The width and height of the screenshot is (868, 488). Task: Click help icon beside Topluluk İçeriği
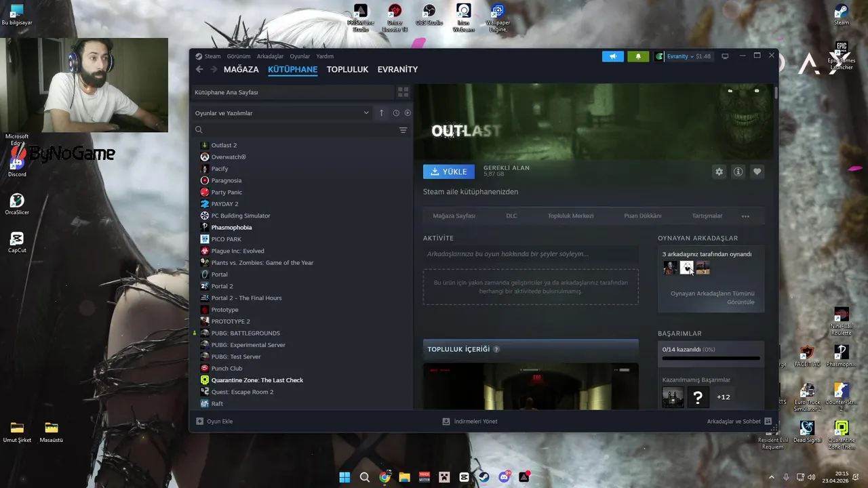pos(496,349)
